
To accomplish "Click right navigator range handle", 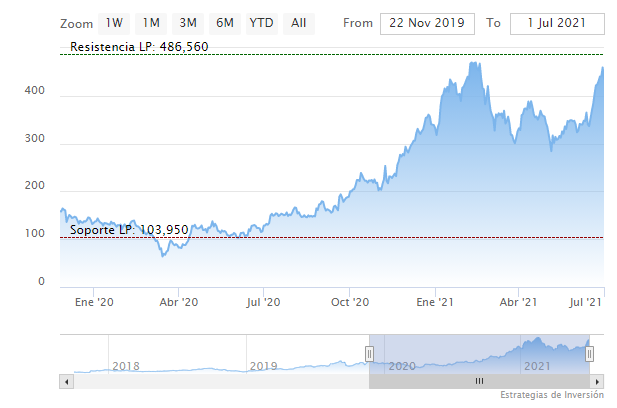I will tap(590, 353).
